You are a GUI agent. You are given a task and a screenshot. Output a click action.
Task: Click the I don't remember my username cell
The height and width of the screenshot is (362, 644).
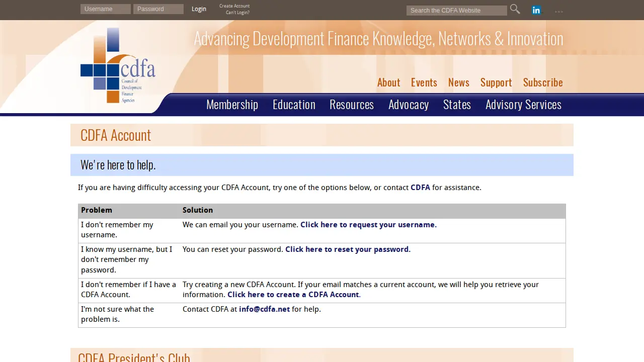coord(129,230)
